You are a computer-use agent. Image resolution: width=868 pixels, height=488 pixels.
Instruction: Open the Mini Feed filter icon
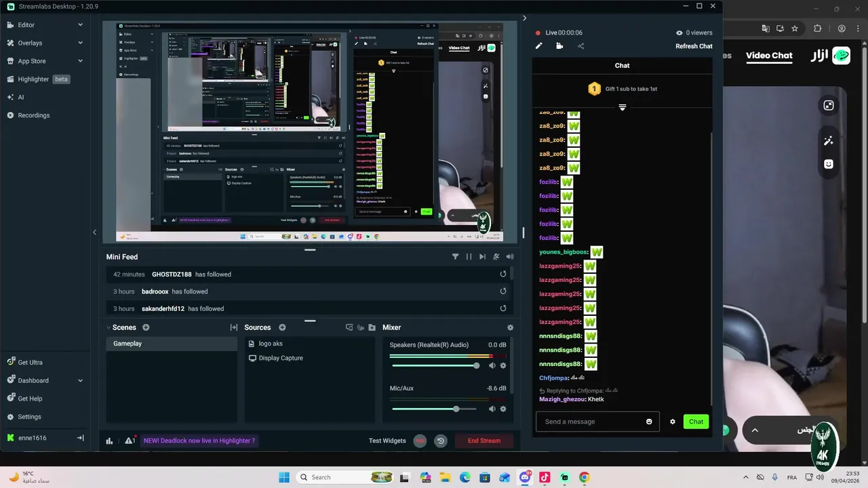(455, 257)
